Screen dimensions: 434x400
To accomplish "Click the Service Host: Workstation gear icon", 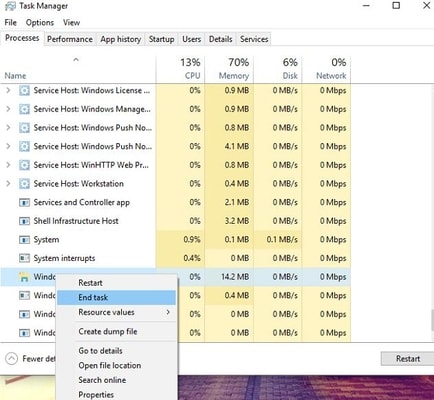I will [x=24, y=184].
